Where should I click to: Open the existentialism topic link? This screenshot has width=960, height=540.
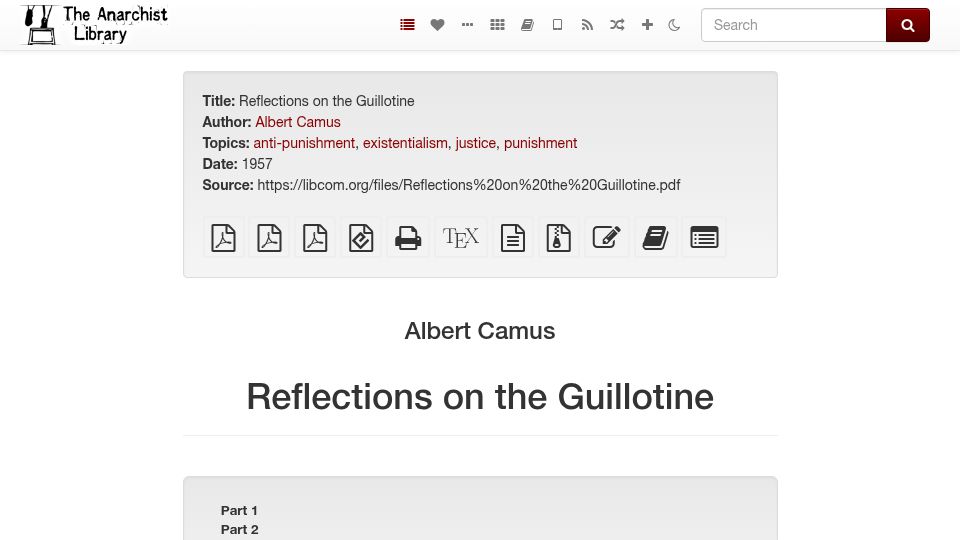[405, 143]
